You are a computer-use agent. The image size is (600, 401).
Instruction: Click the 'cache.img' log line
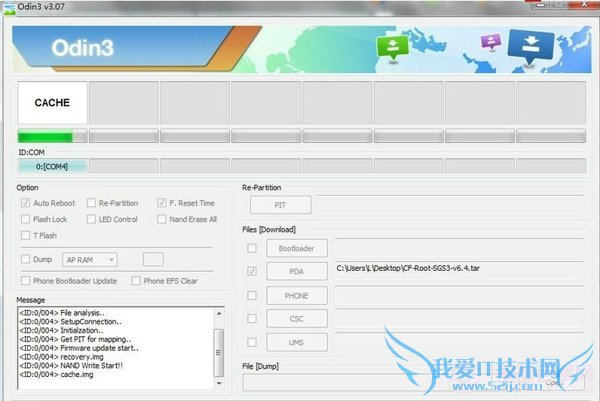56,374
